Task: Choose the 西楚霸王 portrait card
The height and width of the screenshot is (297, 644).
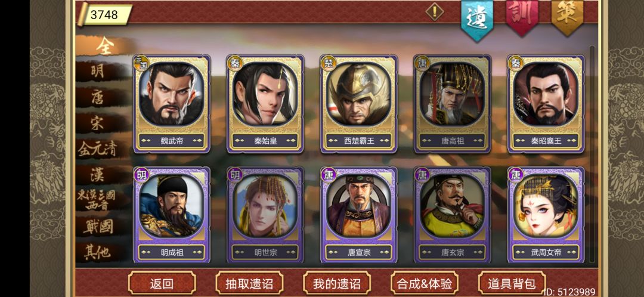Action: [359, 104]
